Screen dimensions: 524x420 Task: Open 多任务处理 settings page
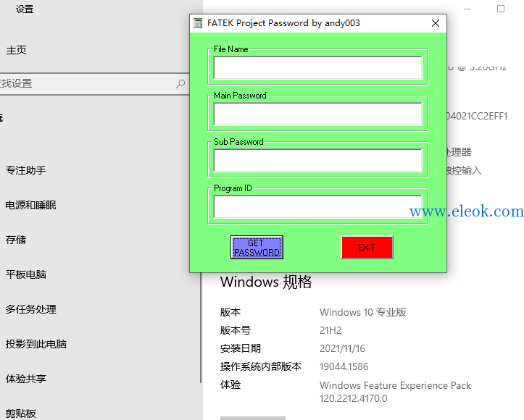tap(30, 309)
